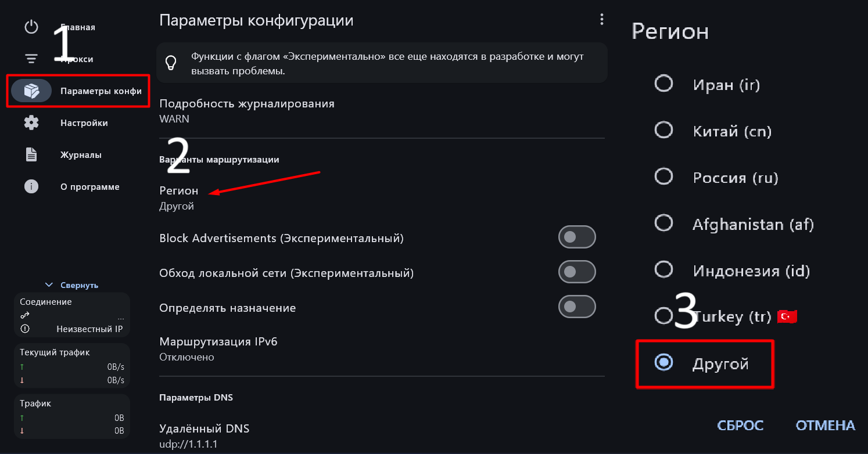Screen dimensions: 868x454
Task: Click the ОТМЕНА cancel button
Action: 825,426
